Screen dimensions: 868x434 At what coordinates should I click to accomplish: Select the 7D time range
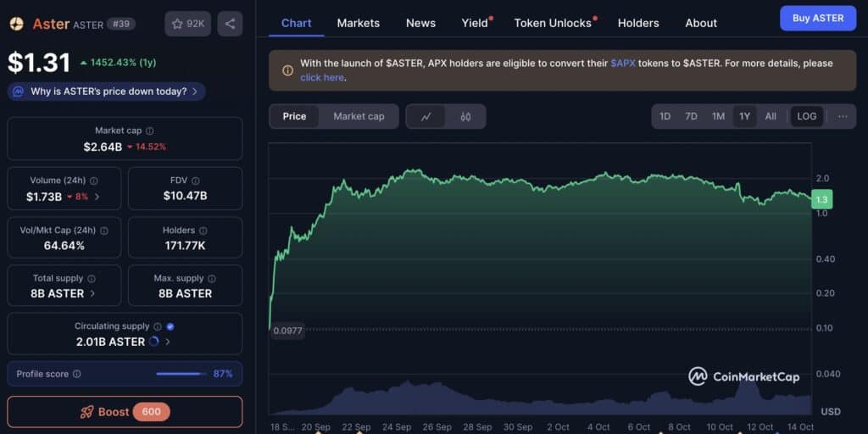tap(691, 116)
